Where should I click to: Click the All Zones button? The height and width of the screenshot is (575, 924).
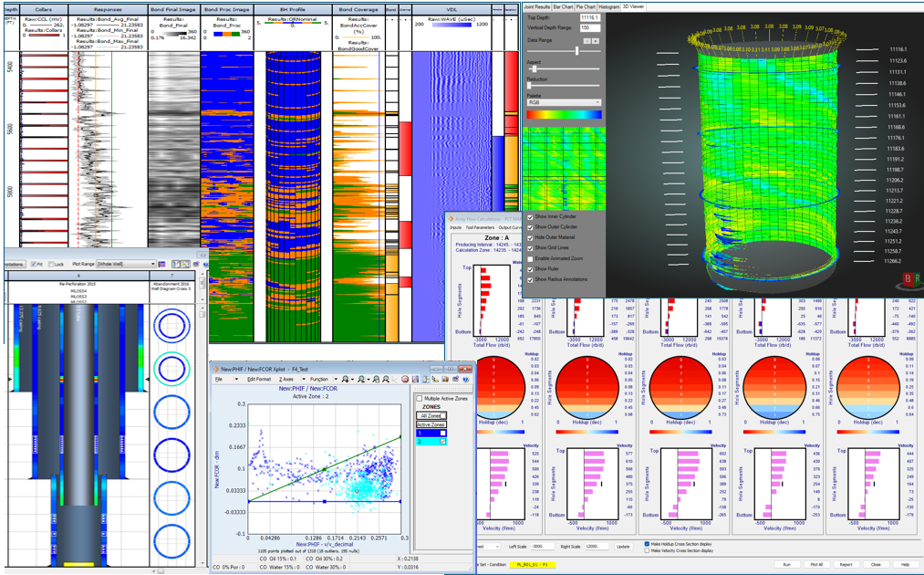click(431, 416)
